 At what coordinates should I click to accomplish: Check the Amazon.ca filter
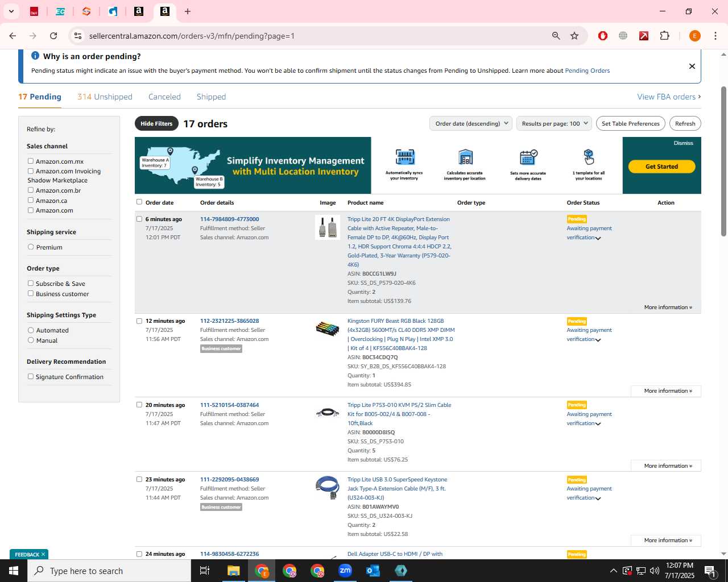[31, 200]
